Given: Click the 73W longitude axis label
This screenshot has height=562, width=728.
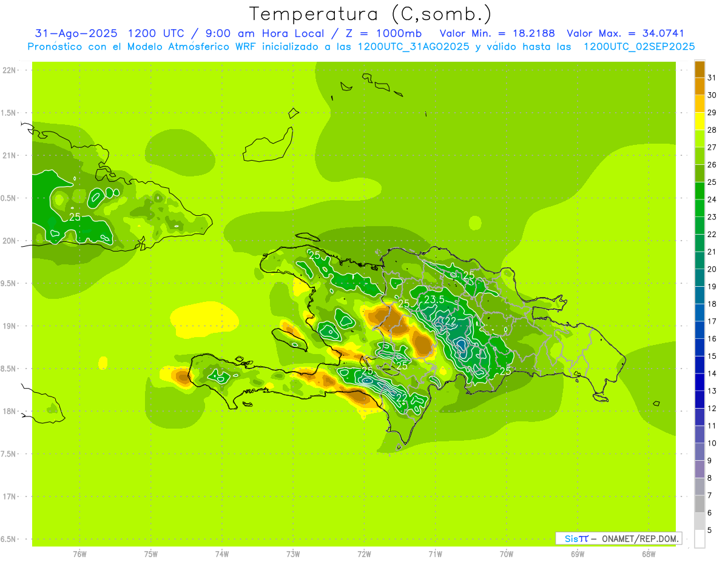Looking at the screenshot, I should click(293, 554).
